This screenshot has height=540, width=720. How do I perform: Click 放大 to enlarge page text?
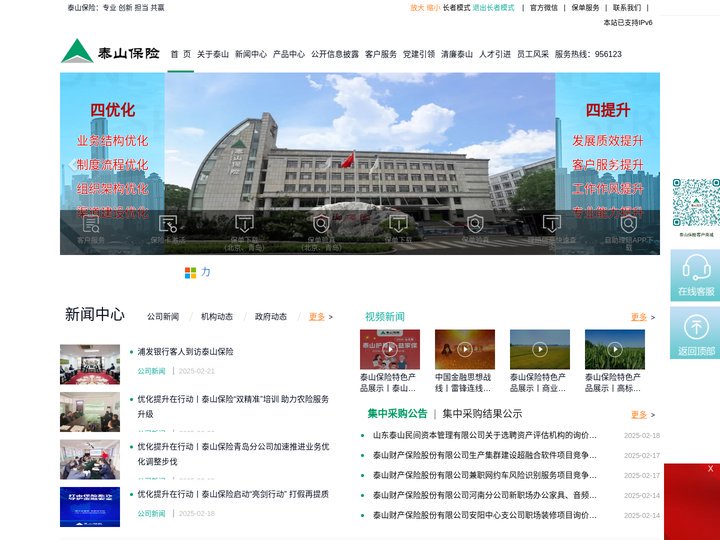click(x=417, y=8)
